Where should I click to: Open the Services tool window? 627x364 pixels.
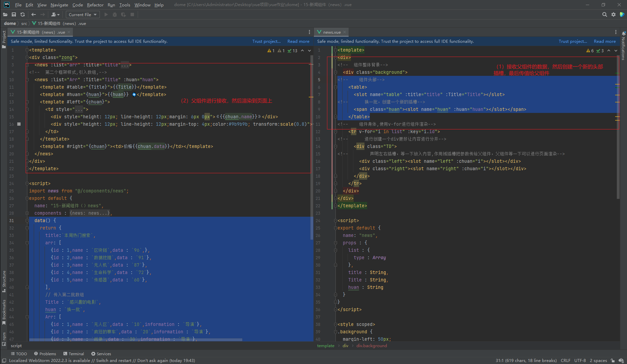[101, 354]
